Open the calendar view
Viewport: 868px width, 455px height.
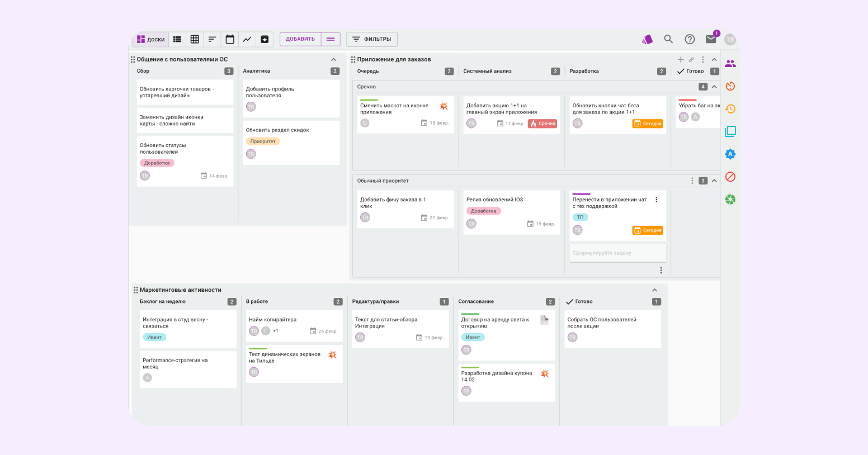[230, 39]
